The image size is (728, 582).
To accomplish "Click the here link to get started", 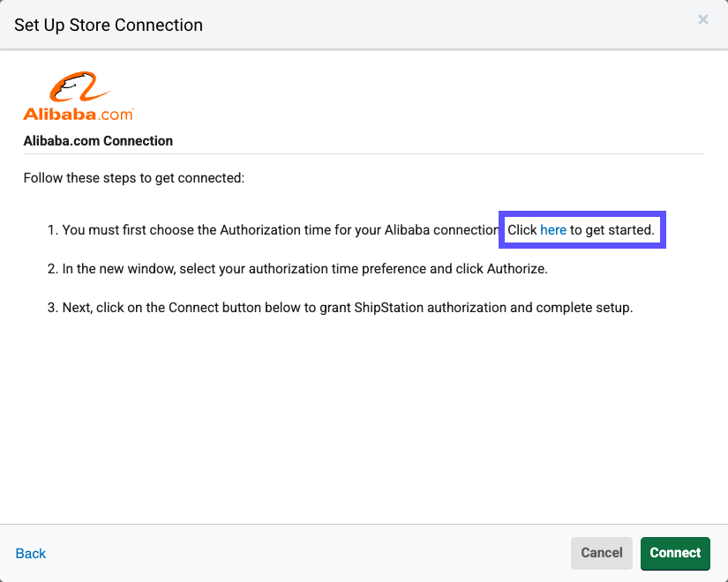I will click(x=553, y=229).
